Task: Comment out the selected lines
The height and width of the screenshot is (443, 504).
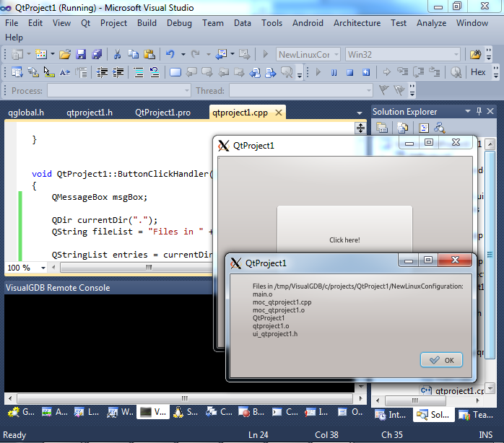Action: click(x=139, y=72)
